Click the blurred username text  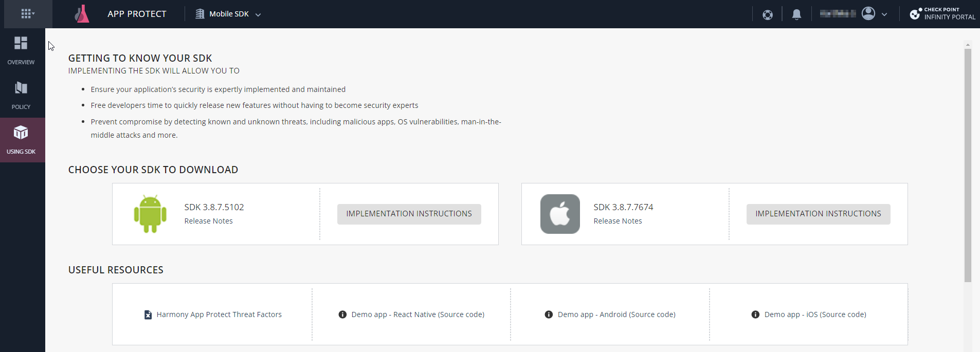[838, 14]
